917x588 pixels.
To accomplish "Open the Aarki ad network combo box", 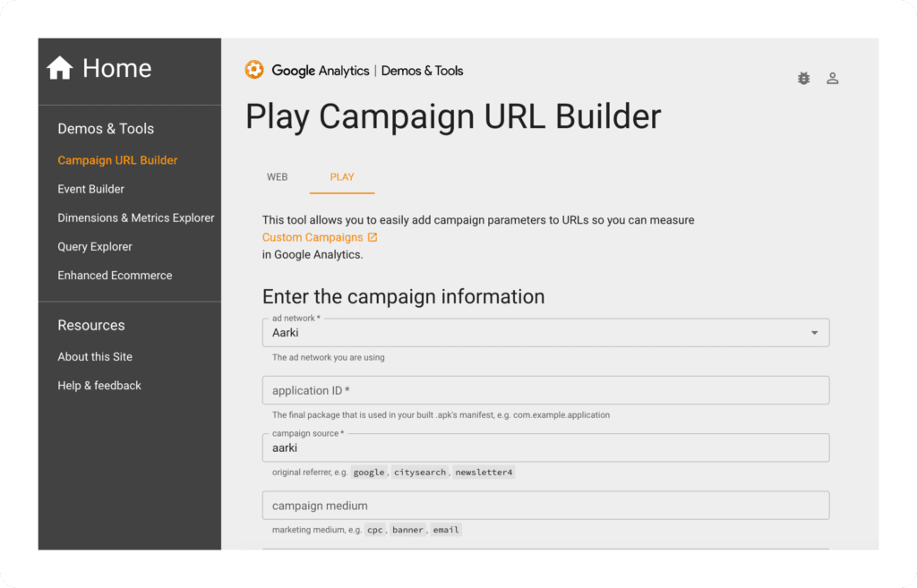I will click(537, 333).
